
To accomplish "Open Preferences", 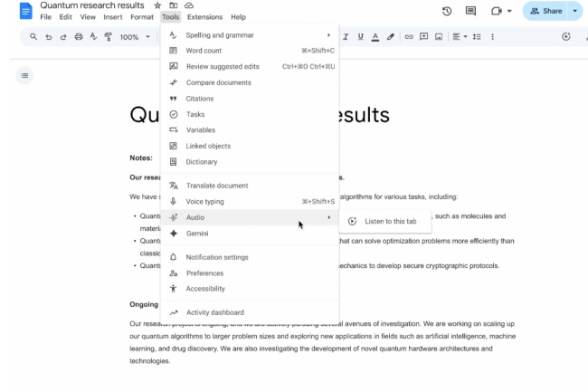I will (x=250, y=273).
